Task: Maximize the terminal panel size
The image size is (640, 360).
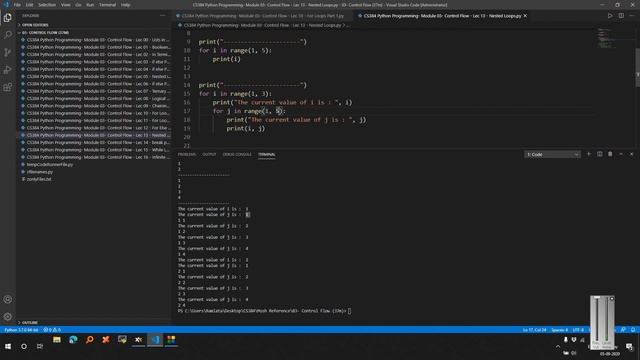Action: coord(621,154)
